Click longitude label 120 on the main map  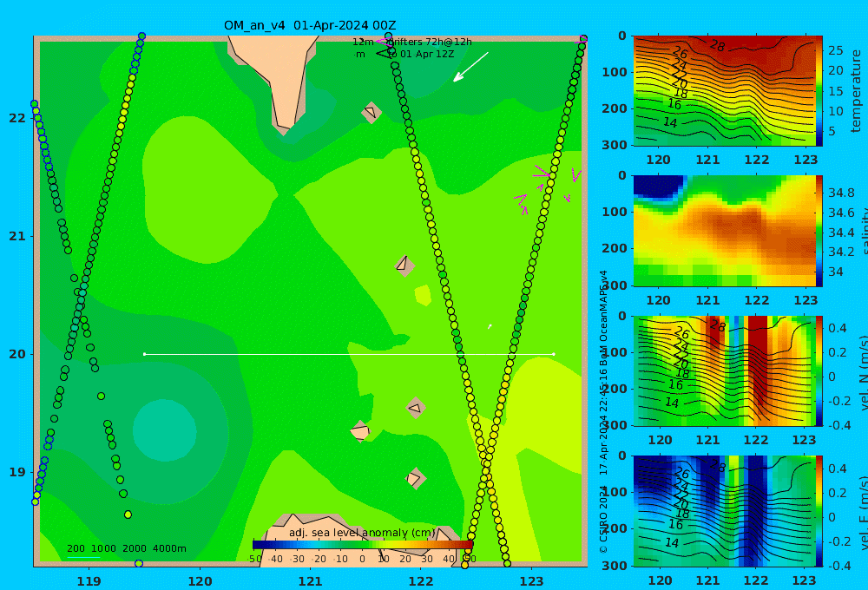[200, 581]
